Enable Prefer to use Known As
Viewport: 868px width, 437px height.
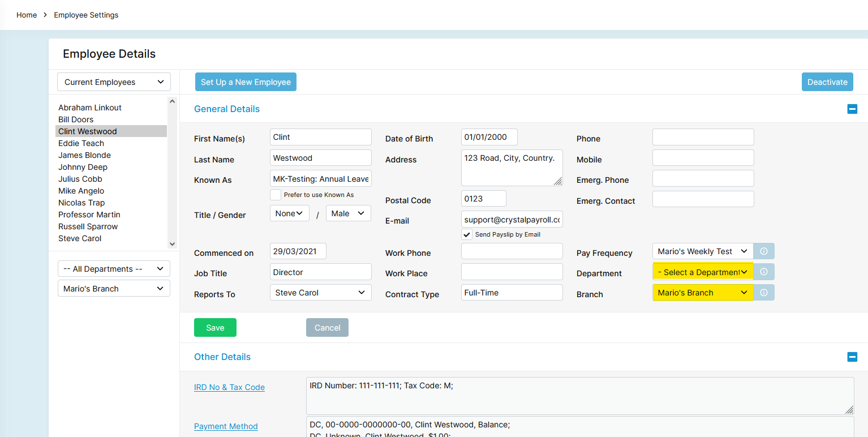point(276,194)
